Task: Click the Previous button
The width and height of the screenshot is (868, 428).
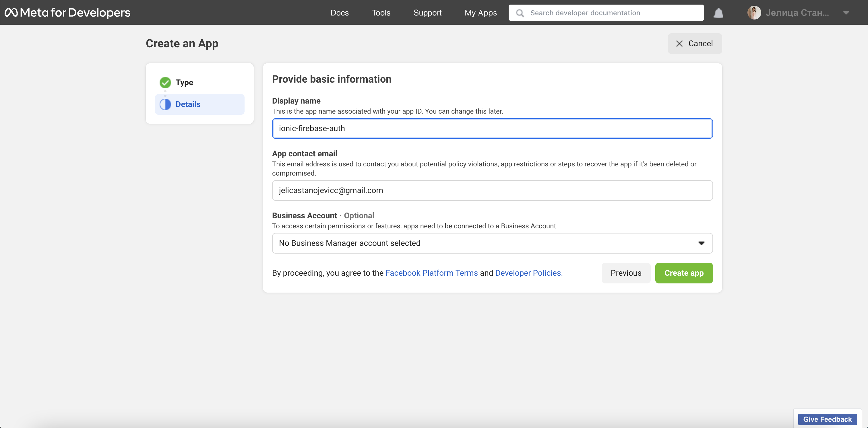Action: (626, 273)
